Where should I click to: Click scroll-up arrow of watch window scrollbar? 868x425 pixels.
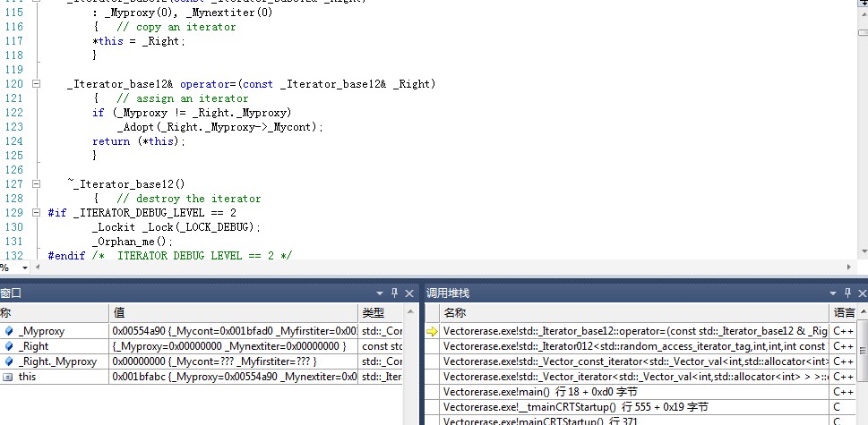[409, 311]
